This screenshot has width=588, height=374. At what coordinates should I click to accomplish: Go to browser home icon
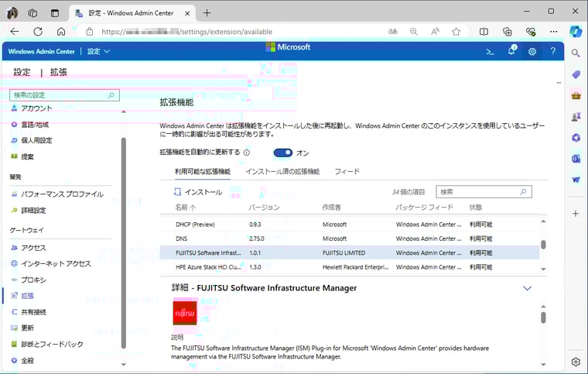click(61, 32)
